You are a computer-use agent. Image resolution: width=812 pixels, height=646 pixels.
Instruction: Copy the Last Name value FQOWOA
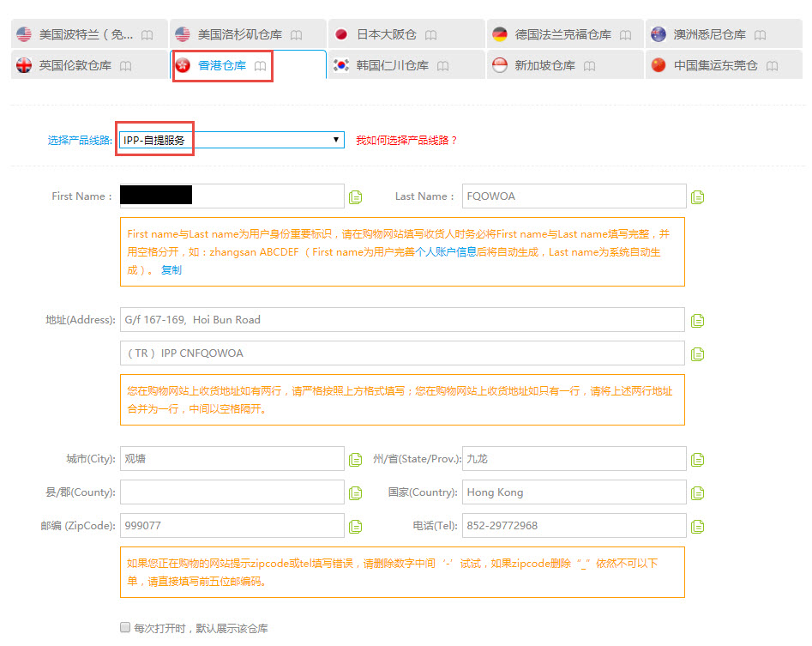pos(698,196)
